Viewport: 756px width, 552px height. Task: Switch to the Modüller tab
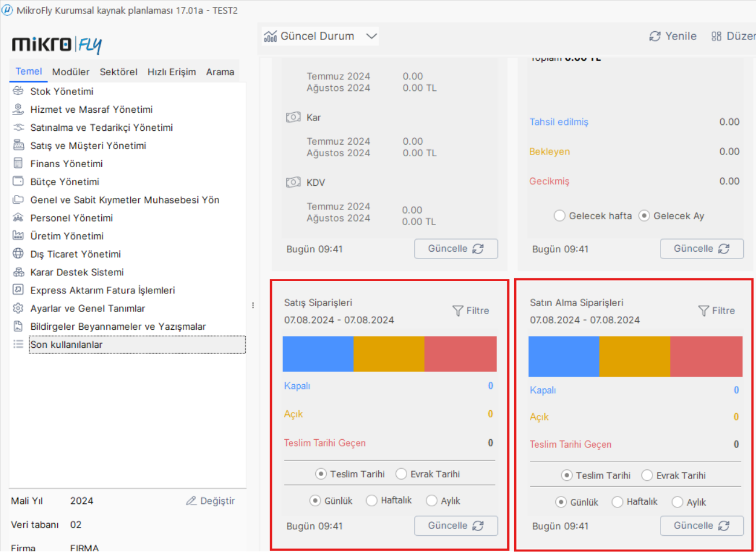pos(71,72)
